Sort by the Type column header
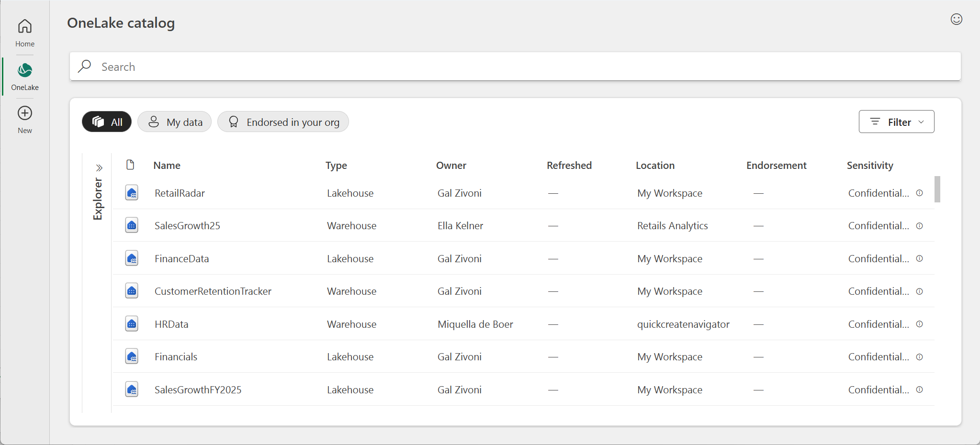Viewport: 980px width, 445px height. pyautogui.click(x=336, y=166)
